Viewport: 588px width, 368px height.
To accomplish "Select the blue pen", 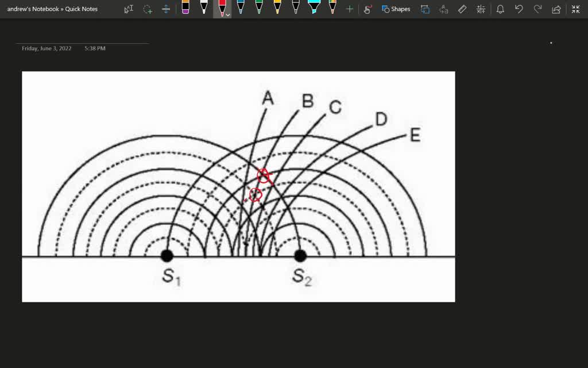I will coord(241,7).
